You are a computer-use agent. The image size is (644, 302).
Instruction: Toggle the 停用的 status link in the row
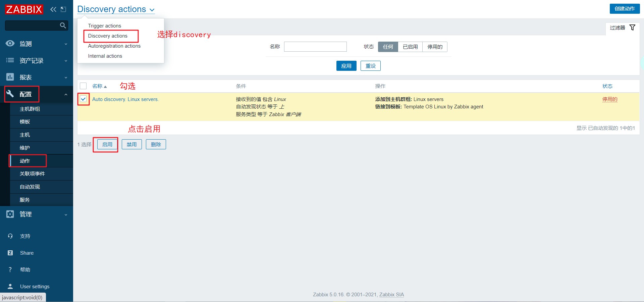(610, 99)
